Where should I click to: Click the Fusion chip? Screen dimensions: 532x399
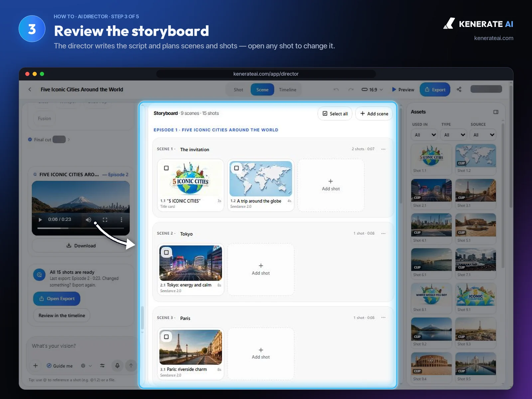tap(45, 118)
